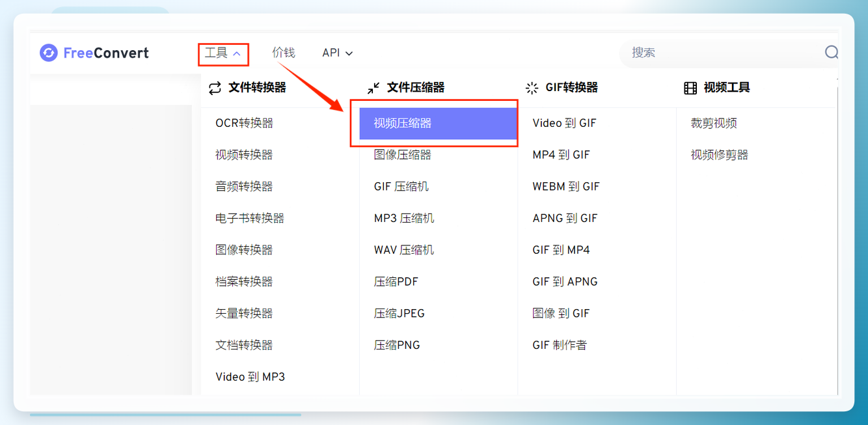Open 压缩PDF tool

(x=396, y=282)
